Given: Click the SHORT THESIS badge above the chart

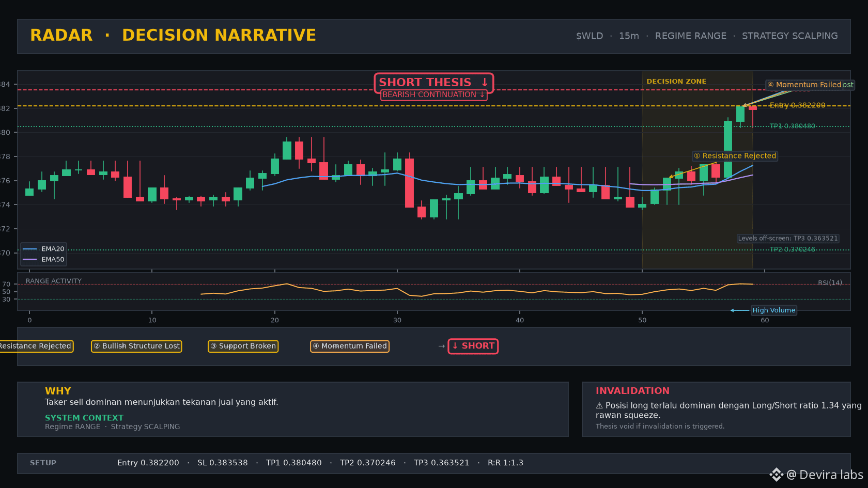Looking at the screenshot, I should point(433,82).
